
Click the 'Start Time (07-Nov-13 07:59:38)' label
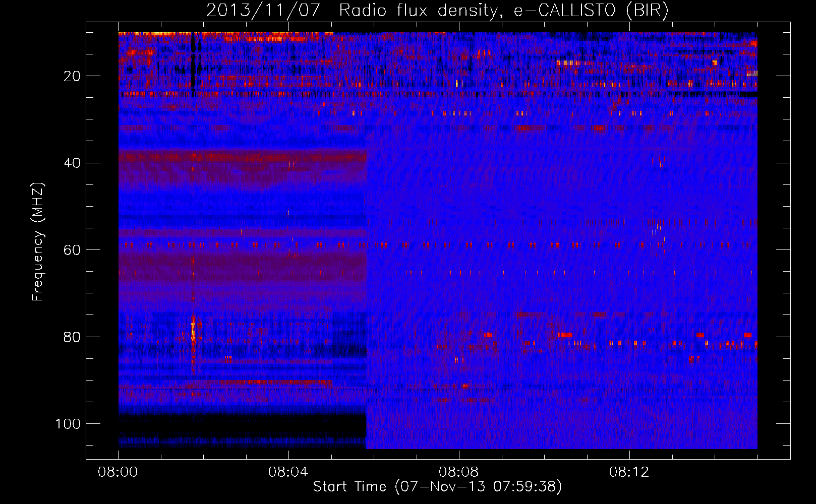coord(437,487)
